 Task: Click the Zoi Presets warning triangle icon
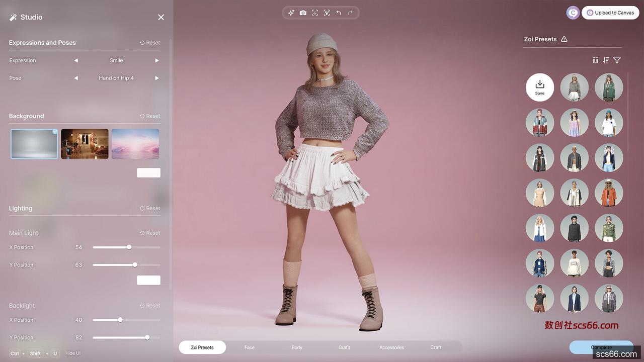(x=564, y=39)
